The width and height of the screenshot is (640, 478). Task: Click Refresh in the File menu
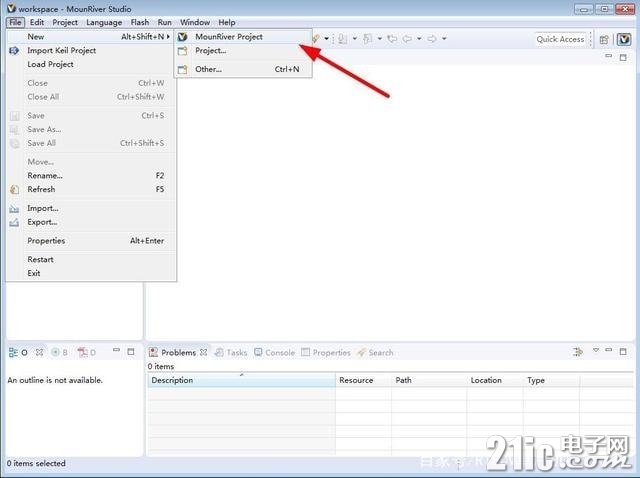tap(91, 189)
